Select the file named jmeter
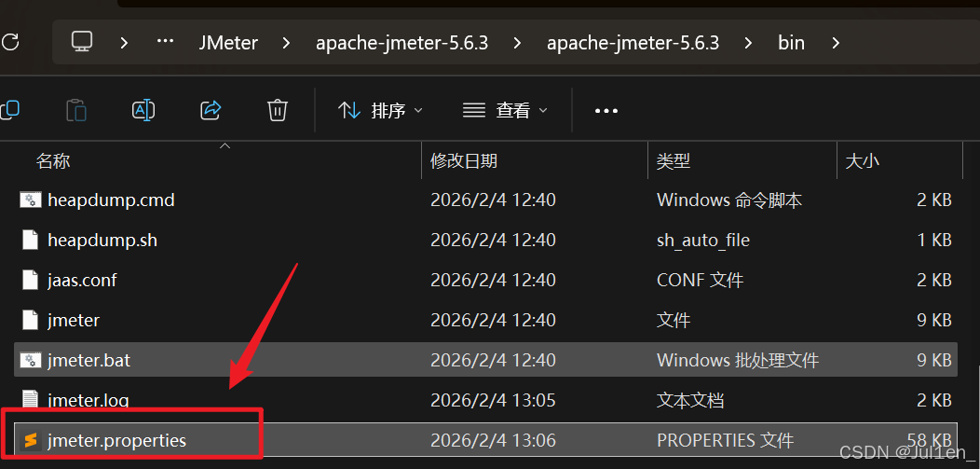 pos(74,320)
